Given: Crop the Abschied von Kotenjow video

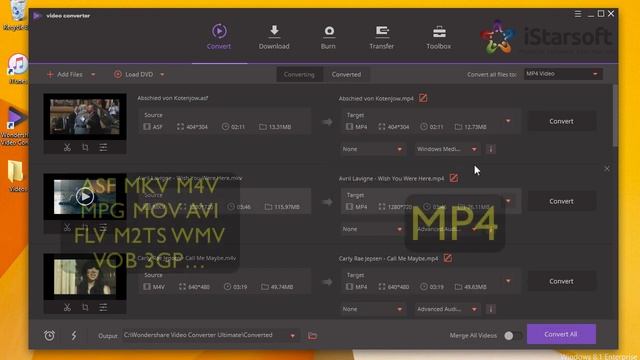Looking at the screenshot, I should coord(85,147).
